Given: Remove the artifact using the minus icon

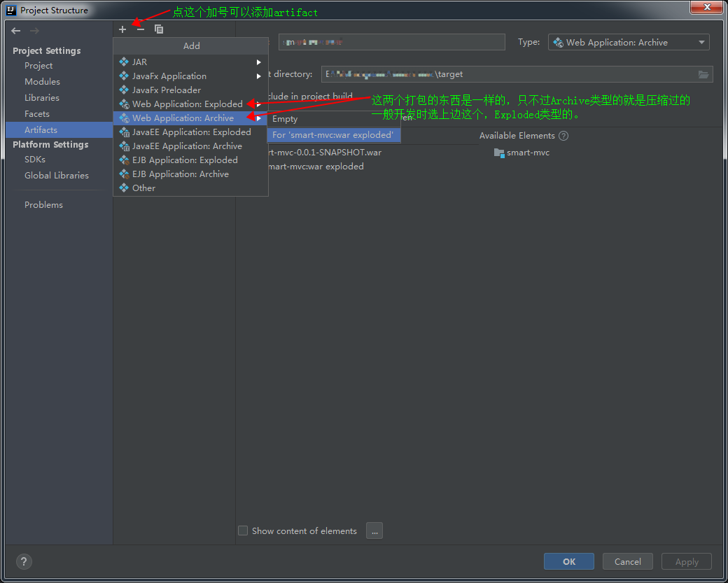Looking at the screenshot, I should click(x=139, y=29).
